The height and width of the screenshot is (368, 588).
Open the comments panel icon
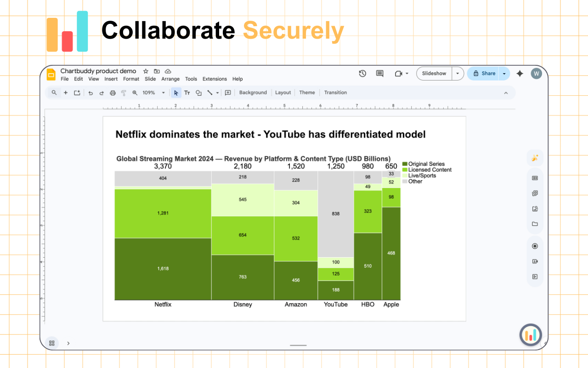pyautogui.click(x=379, y=74)
